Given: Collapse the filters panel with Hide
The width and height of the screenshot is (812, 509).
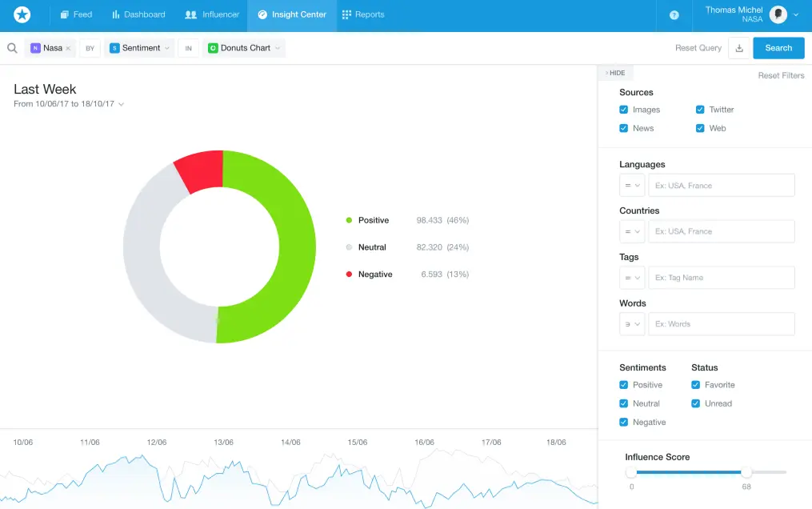Looking at the screenshot, I should (615, 73).
